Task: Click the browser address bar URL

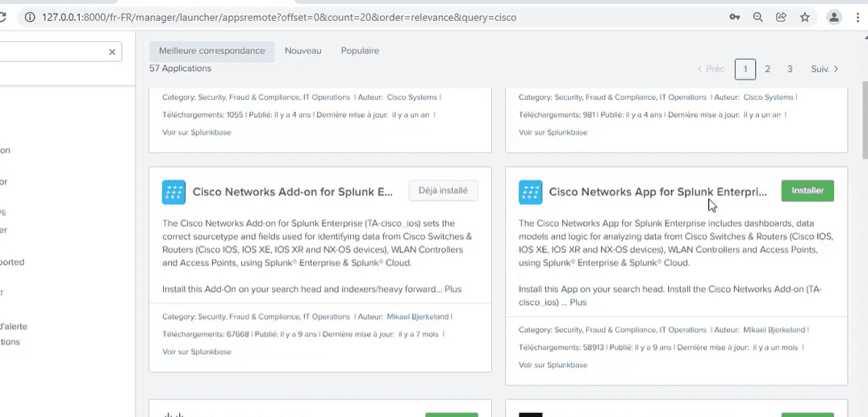Action: (x=279, y=17)
